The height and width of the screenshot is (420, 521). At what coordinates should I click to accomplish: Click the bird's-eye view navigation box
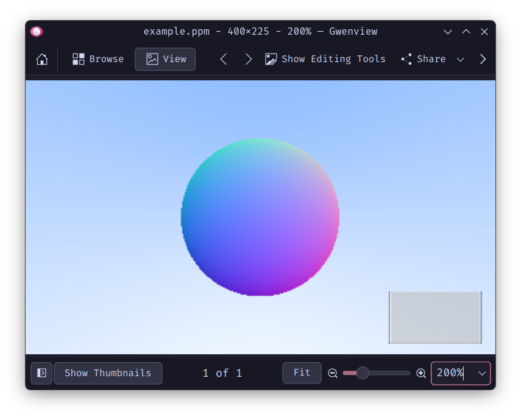point(435,317)
